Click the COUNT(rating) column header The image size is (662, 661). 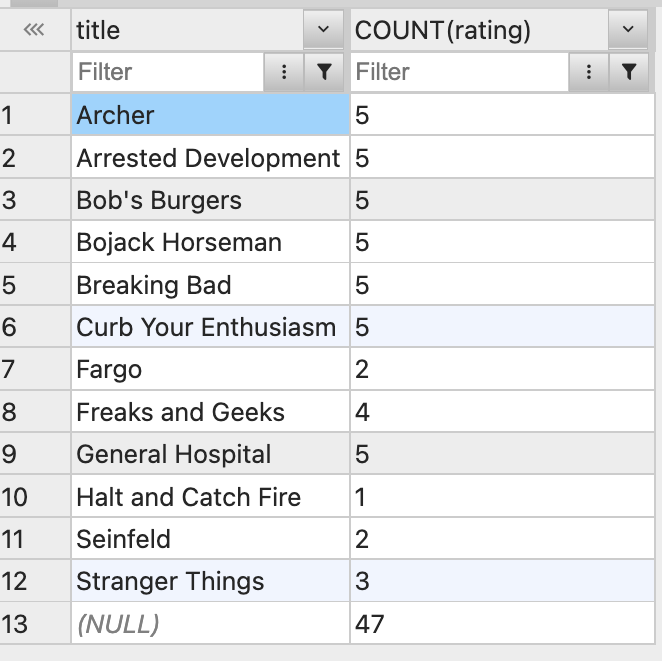point(479,30)
